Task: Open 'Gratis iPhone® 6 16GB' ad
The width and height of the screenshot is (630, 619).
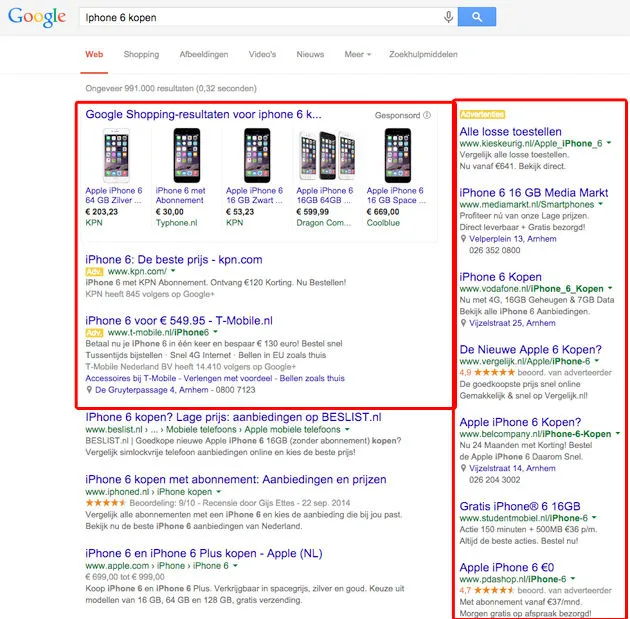Action: click(x=520, y=507)
